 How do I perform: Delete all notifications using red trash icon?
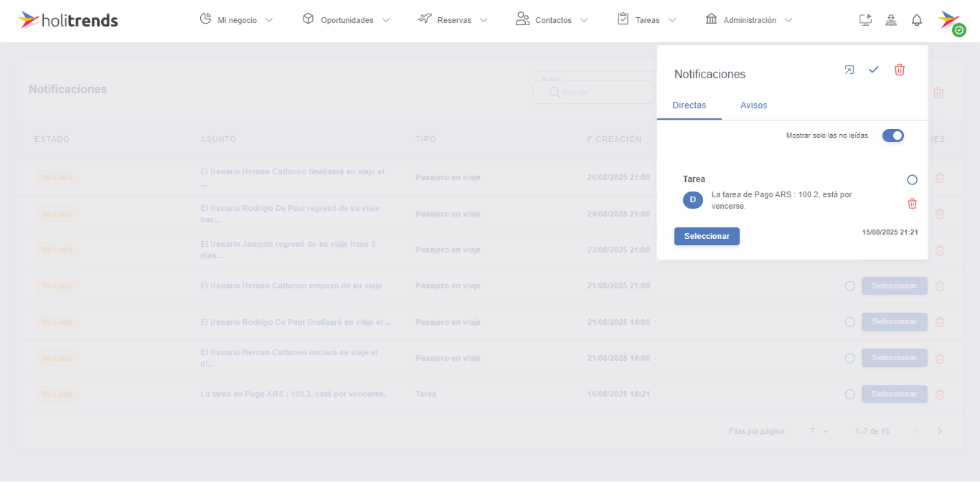tap(898, 70)
